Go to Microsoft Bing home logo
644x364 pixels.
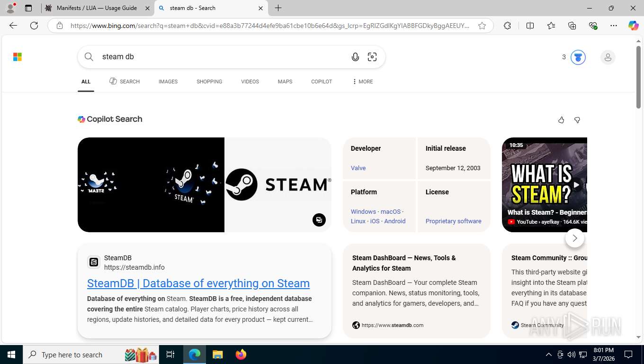click(18, 57)
